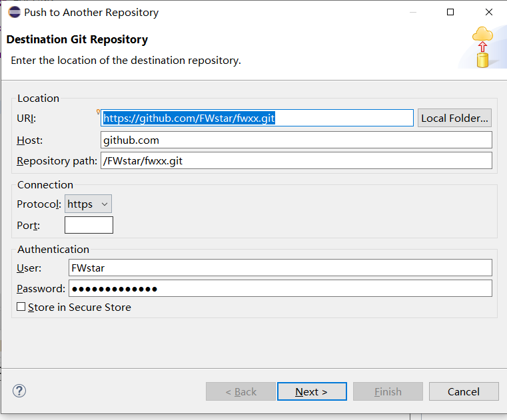Viewport: 507px width, 420px height.
Task: Close the dialog with the X button
Action: 489,12
